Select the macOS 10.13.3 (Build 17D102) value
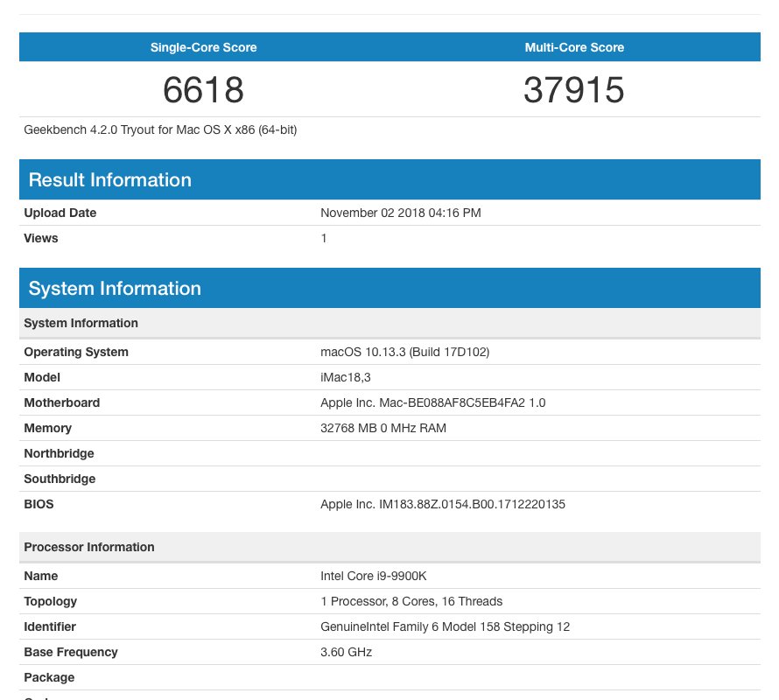The width and height of the screenshot is (779, 700). (405, 352)
